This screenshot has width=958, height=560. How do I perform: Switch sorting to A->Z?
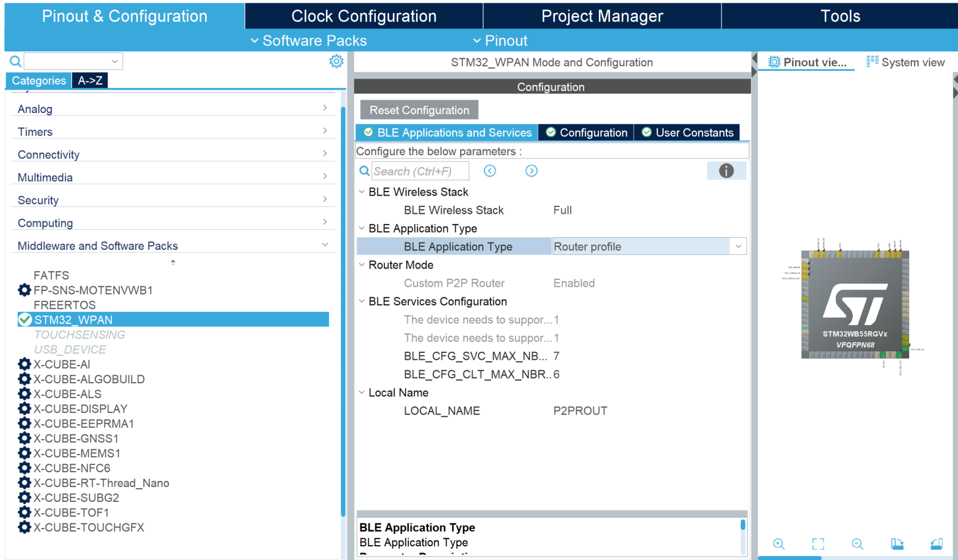(x=90, y=80)
